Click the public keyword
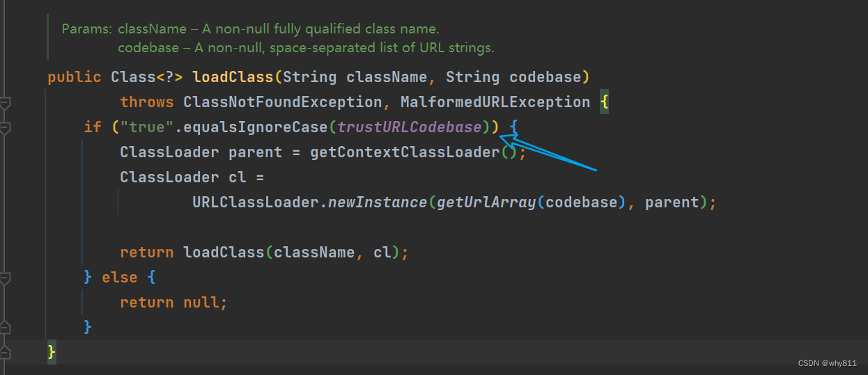 coord(75,77)
